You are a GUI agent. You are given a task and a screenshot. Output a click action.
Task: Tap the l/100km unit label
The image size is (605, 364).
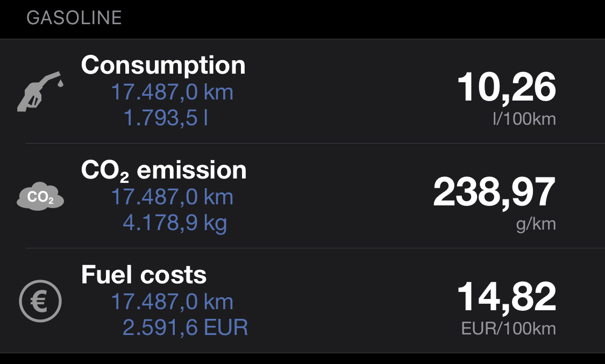[x=524, y=119]
